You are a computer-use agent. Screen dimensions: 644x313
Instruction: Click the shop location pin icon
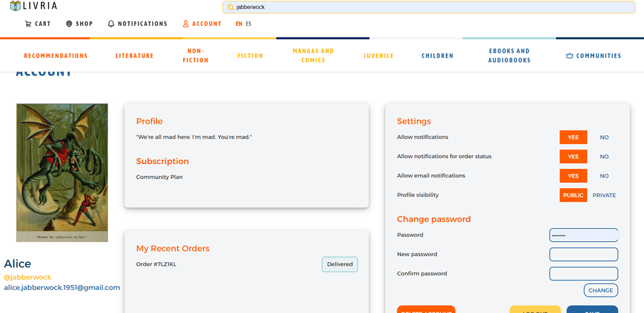[69, 24]
